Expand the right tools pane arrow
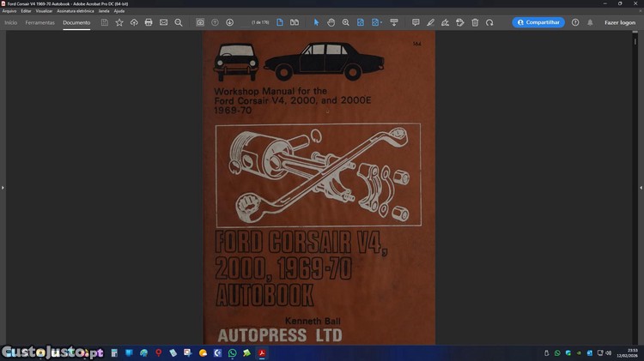Viewport: 644px width, 361px height. click(641, 187)
